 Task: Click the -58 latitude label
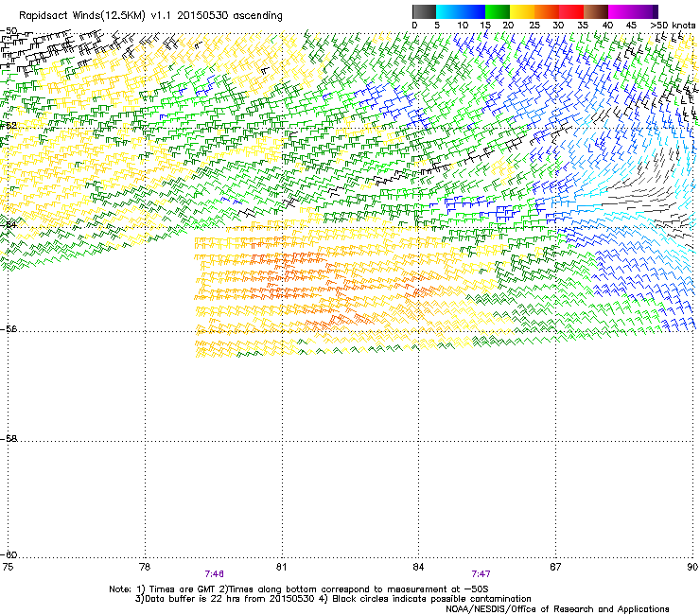pyautogui.click(x=9, y=439)
